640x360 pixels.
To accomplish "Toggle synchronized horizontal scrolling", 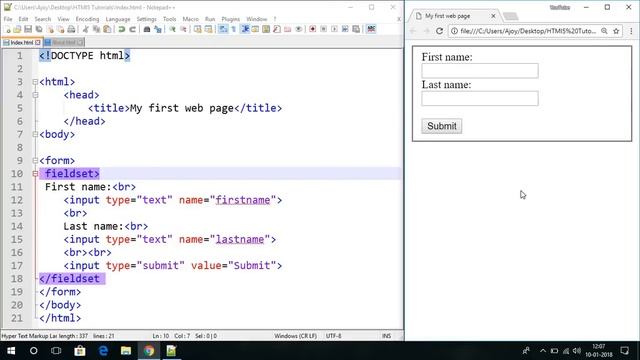I will pos(209,29).
